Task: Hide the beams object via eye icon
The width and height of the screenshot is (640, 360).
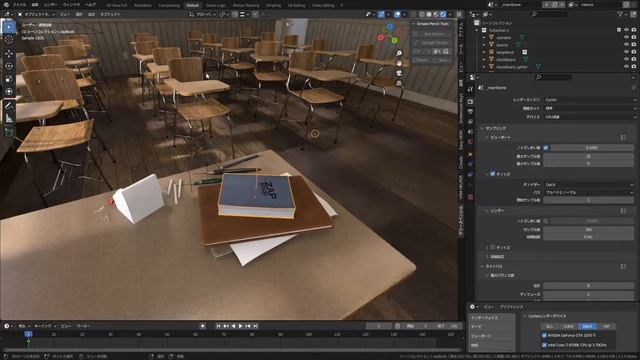Action: pos(626,45)
